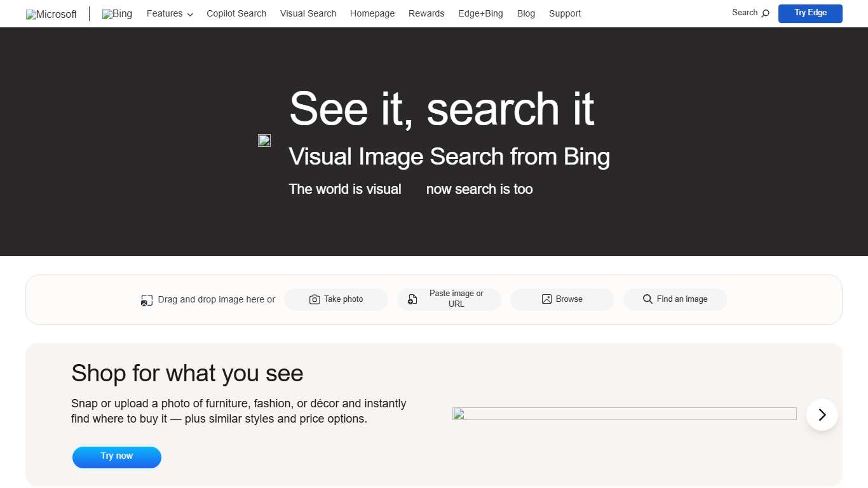
Task: Navigate to the Rewards page
Action: tap(426, 13)
